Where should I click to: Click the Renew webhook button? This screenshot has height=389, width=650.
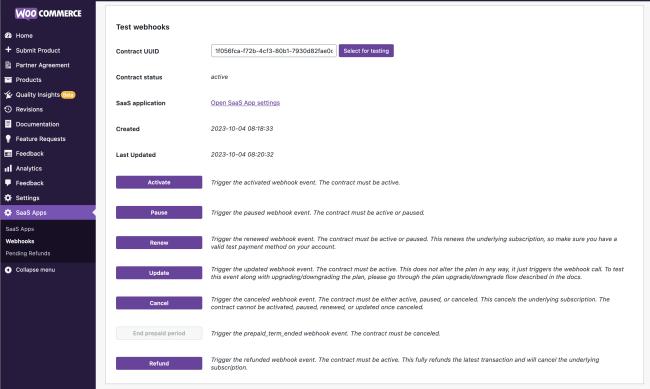pyautogui.click(x=159, y=243)
